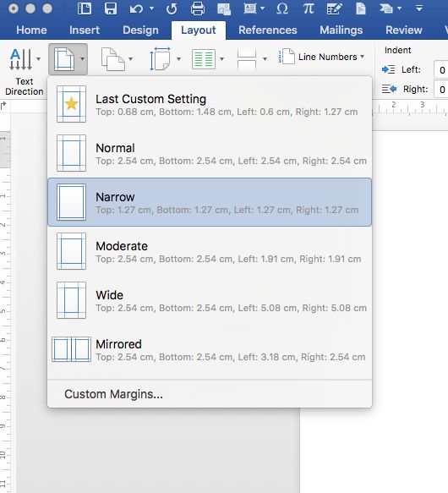Click the Indent Left arrow icon
Viewport: 448px width, 493px height.
pos(388,69)
